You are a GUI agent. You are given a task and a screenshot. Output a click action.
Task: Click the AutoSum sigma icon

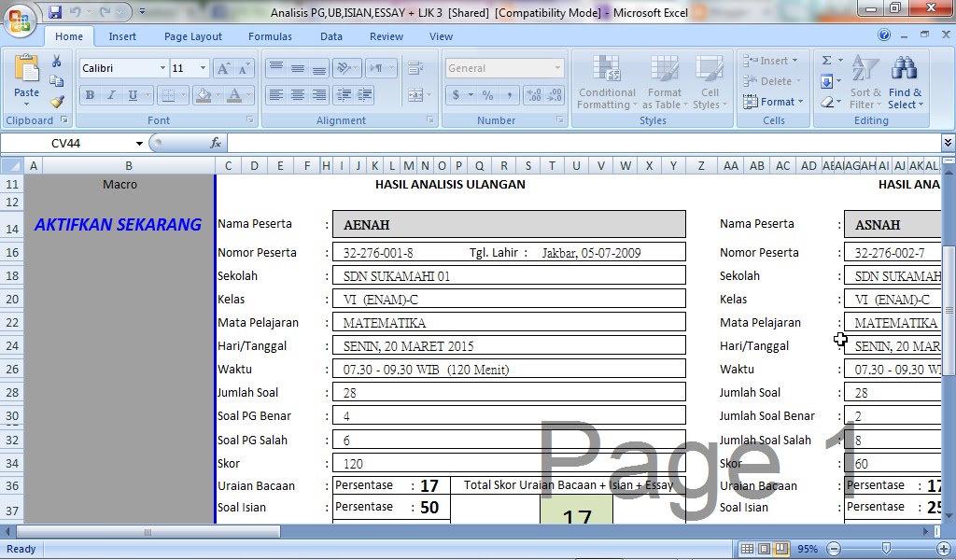(x=827, y=61)
